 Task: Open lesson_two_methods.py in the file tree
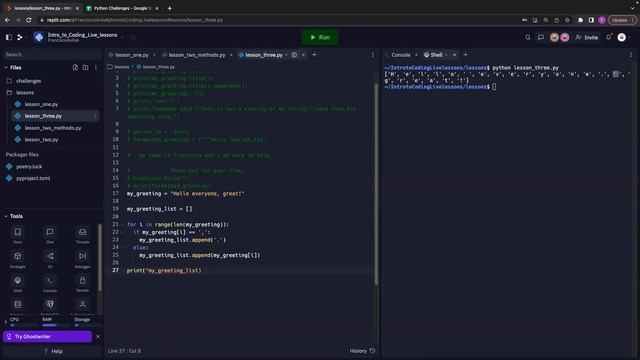53,128
